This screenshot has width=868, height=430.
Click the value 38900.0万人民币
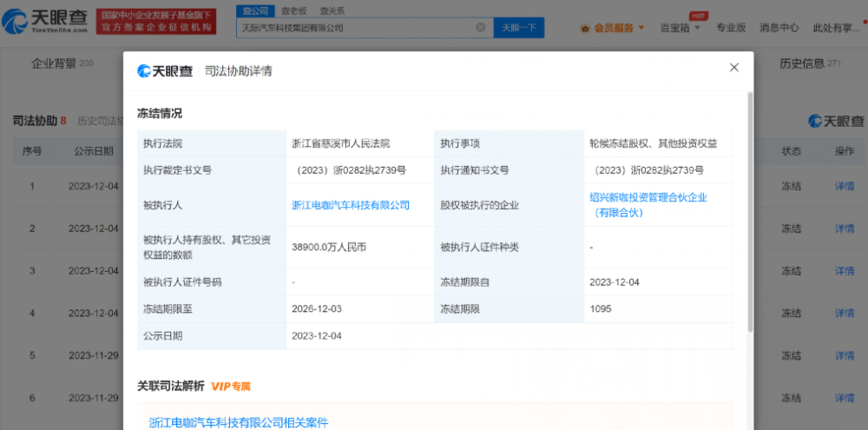(329, 247)
